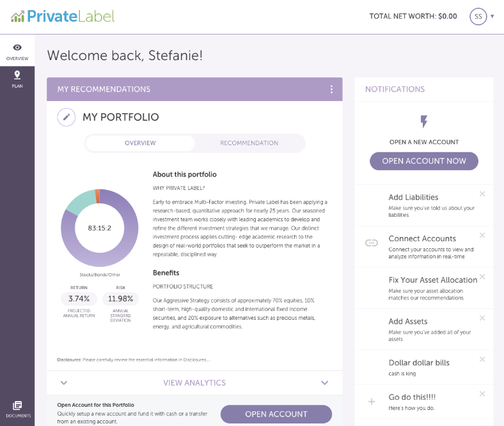Open the Add Assets notification
Image resolution: width=504 pixels, height=426 pixels.
[424, 329]
